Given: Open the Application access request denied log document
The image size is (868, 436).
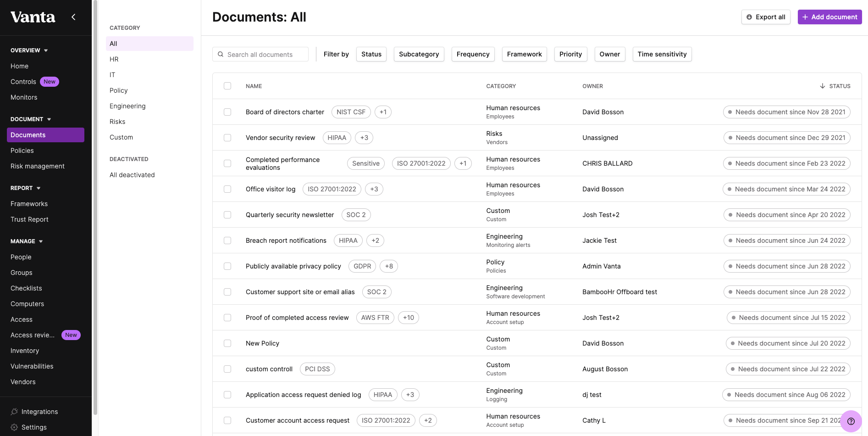Looking at the screenshot, I should tap(304, 395).
